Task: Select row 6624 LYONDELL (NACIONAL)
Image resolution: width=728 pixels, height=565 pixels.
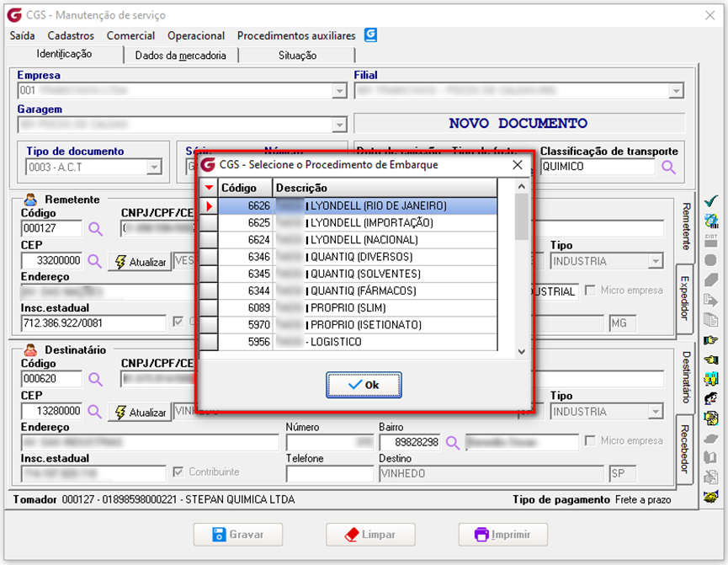Action: click(x=358, y=240)
